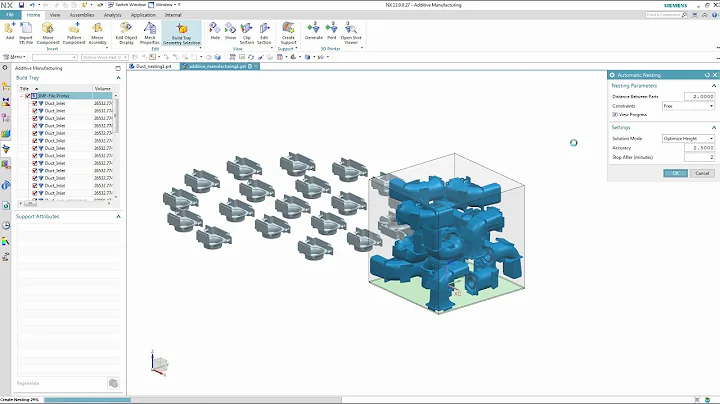Switch to the Duct_nesting1.prt document tab

coord(153,67)
